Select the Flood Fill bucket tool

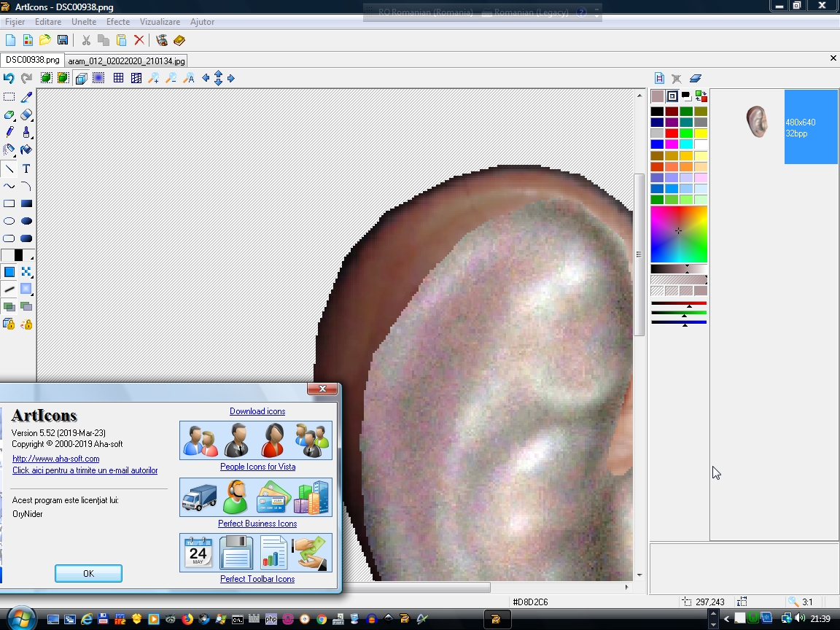[x=26, y=150]
